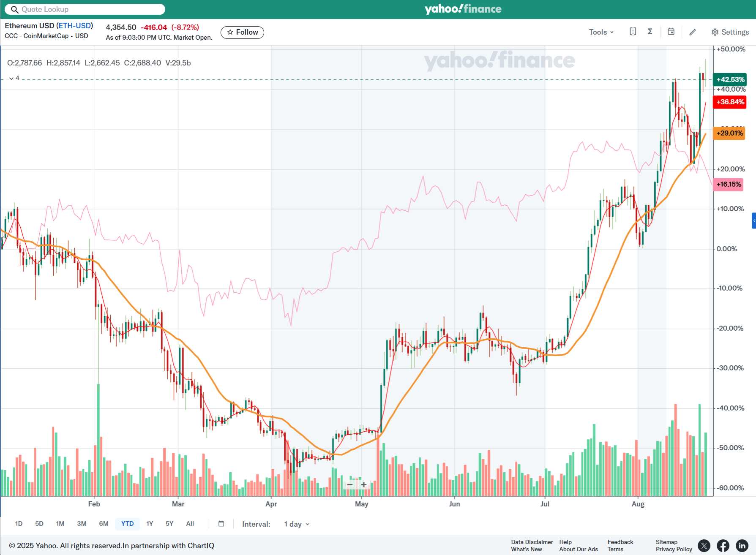Zoom out with the minus button
Image resolution: width=756 pixels, height=555 pixels.
tap(350, 484)
